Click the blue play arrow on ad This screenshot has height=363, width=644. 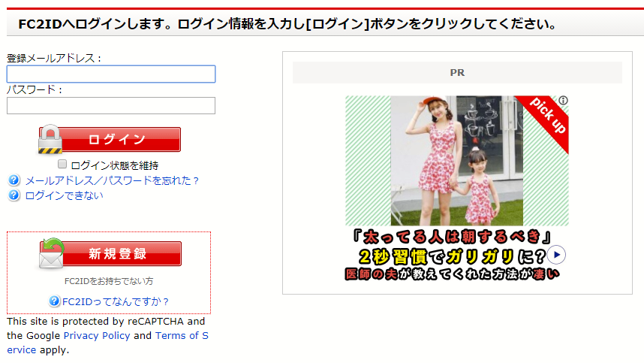point(556,255)
